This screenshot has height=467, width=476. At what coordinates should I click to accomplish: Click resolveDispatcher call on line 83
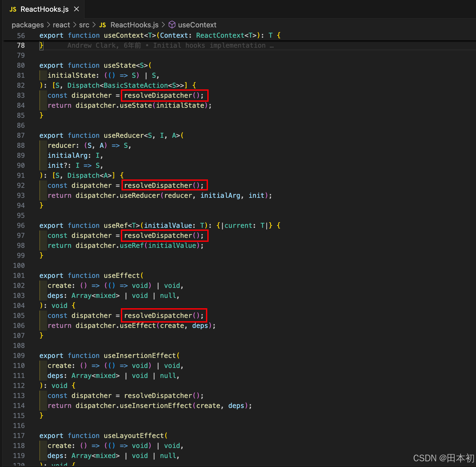coord(164,95)
